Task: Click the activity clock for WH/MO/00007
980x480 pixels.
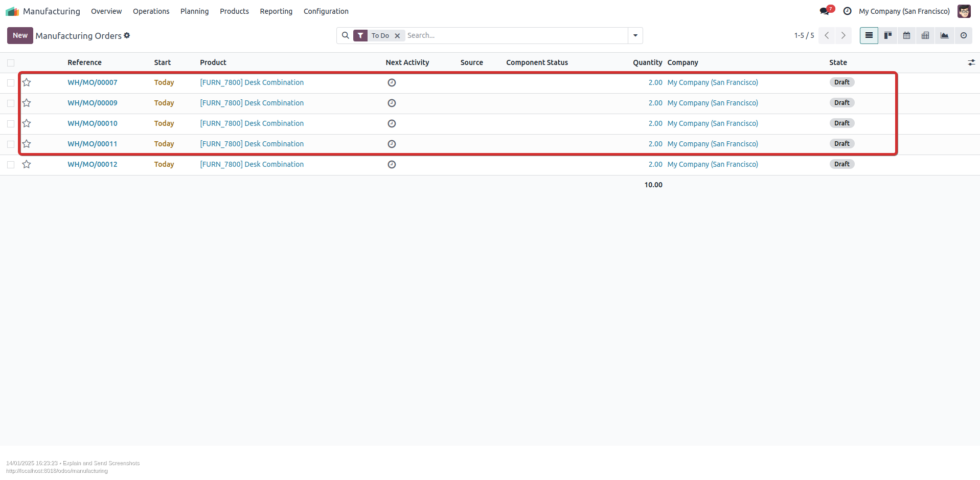Action: pyautogui.click(x=392, y=82)
